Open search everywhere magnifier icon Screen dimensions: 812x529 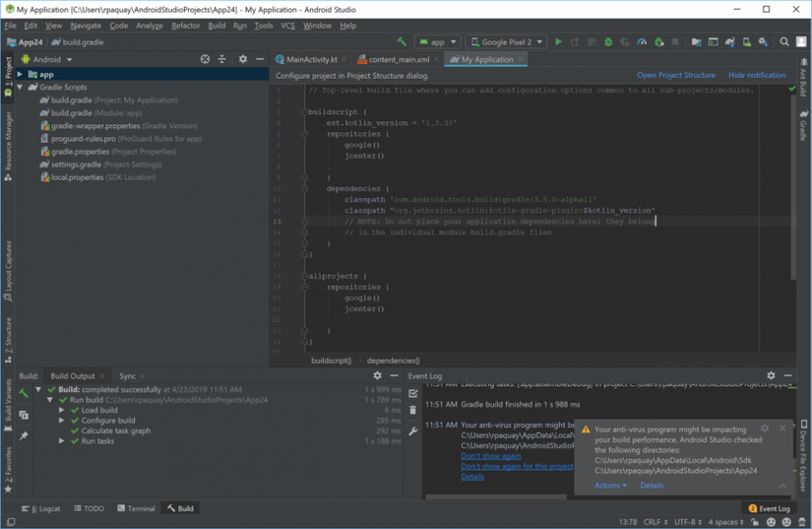click(x=784, y=42)
